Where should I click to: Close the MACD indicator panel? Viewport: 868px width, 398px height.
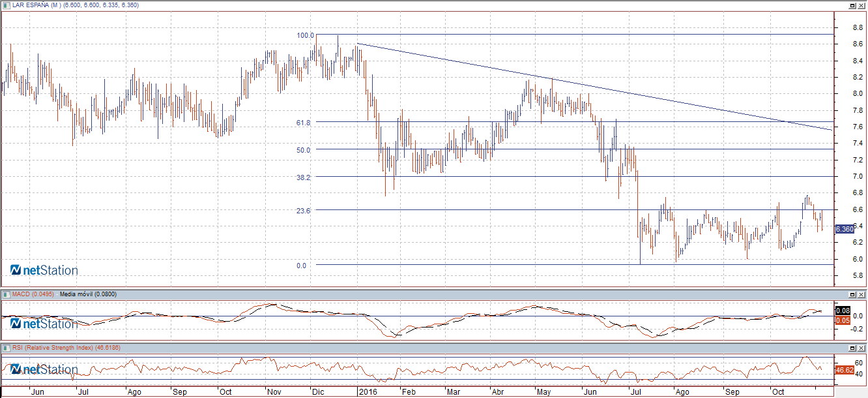(861, 295)
